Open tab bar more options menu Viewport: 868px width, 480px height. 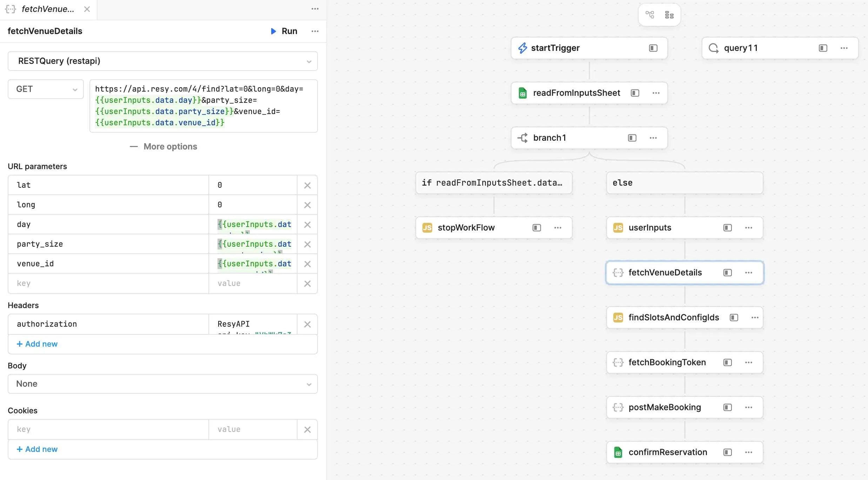(x=315, y=9)
